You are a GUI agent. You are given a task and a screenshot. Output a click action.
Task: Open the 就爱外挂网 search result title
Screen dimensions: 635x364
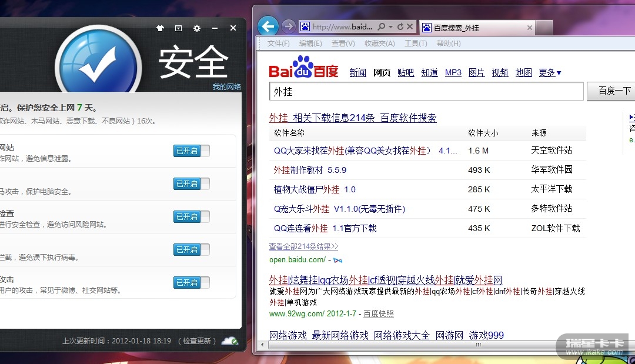(x=386, y=280)
